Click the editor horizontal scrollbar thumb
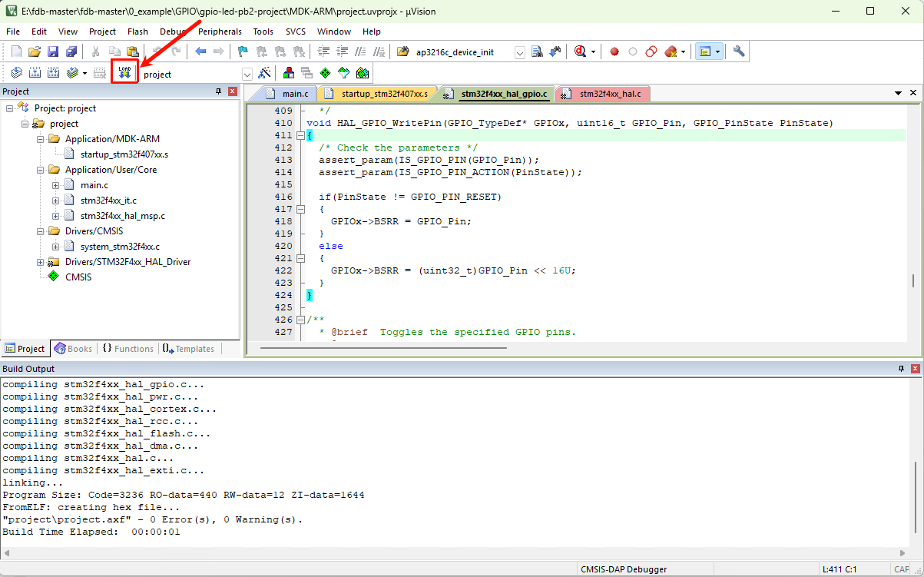 383,348
